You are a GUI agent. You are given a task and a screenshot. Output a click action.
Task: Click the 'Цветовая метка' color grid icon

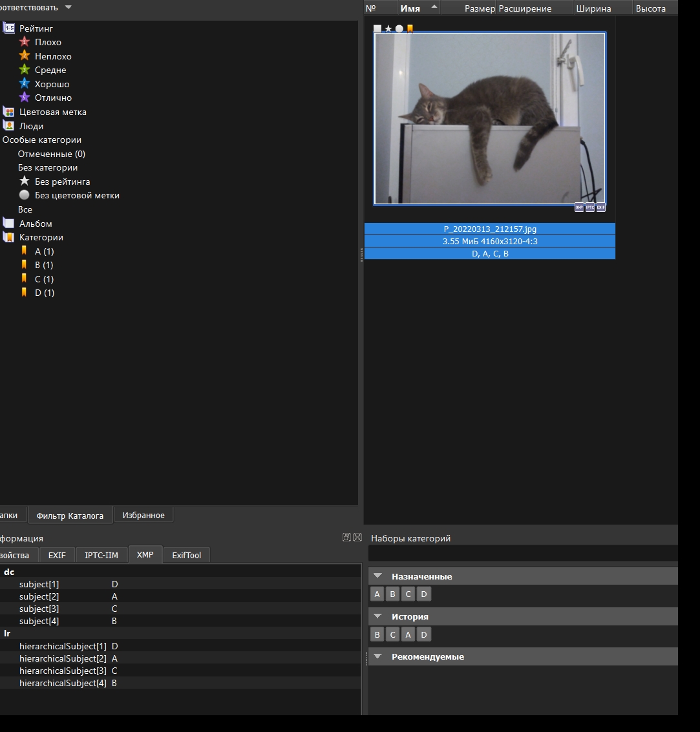click(x=8, y=112)
